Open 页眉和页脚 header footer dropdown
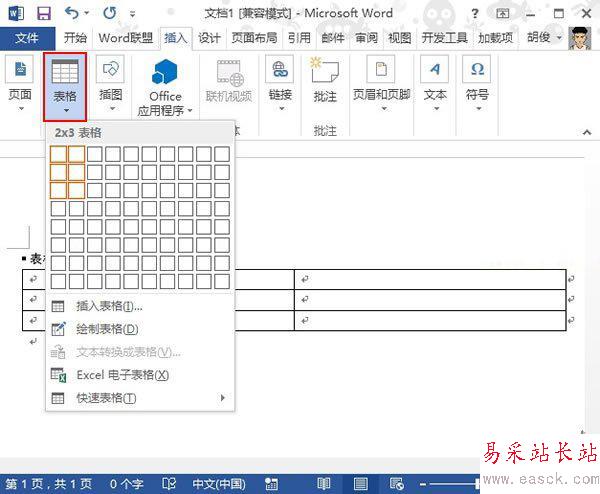Image resolution: width=600 pixels, height=494 pixels. point(382,83)
